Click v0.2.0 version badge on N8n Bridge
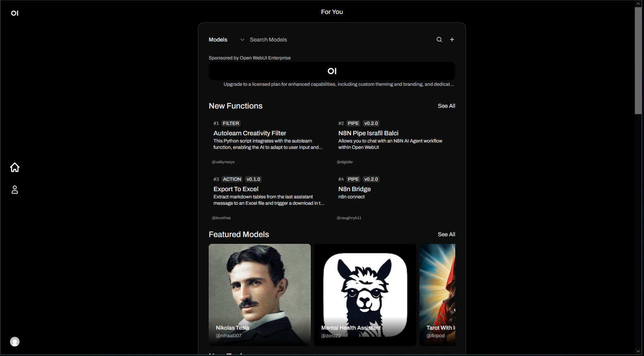Screen dimensions: 644x356 tap(371, 179)
